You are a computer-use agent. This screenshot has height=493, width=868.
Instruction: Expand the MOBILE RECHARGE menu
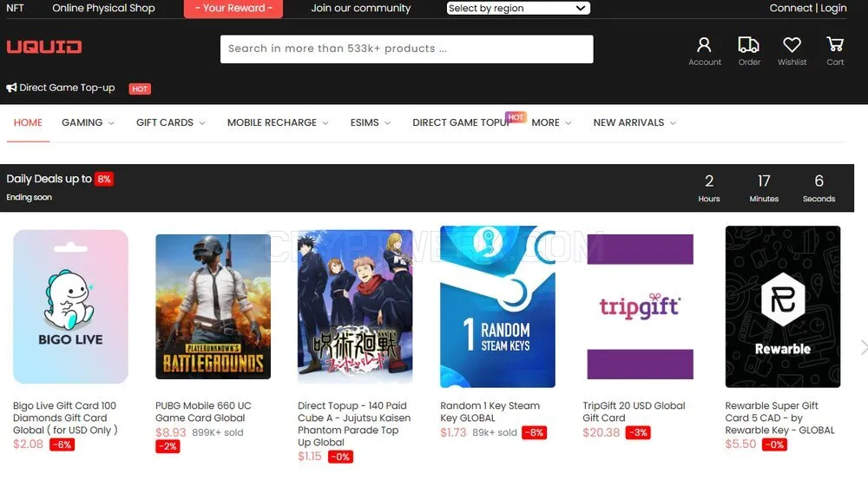(278, 122)
